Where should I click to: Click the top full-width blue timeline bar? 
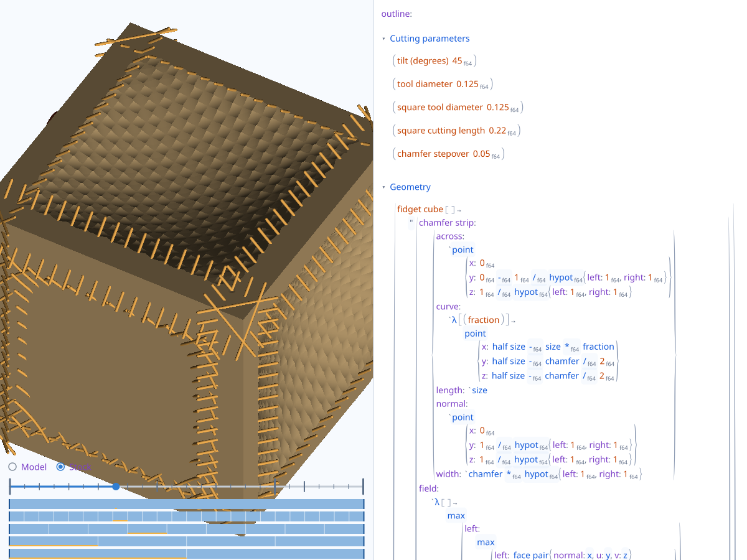pos(186,503)
